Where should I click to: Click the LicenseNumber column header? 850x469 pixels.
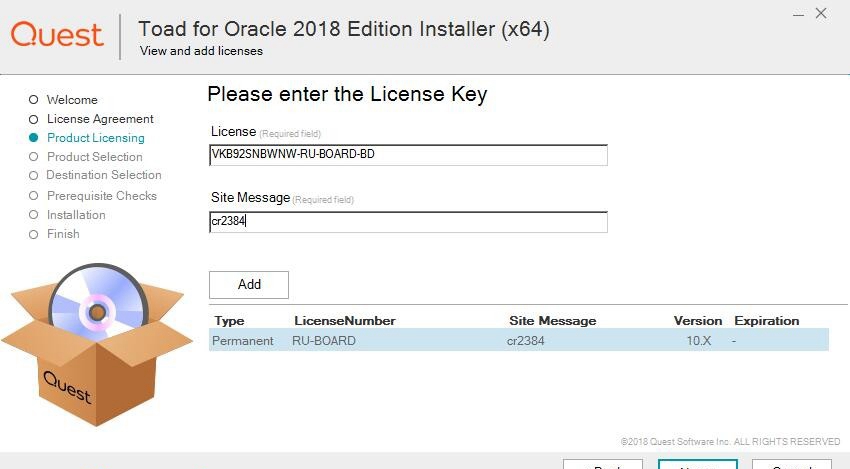click(x=345, y=320)
